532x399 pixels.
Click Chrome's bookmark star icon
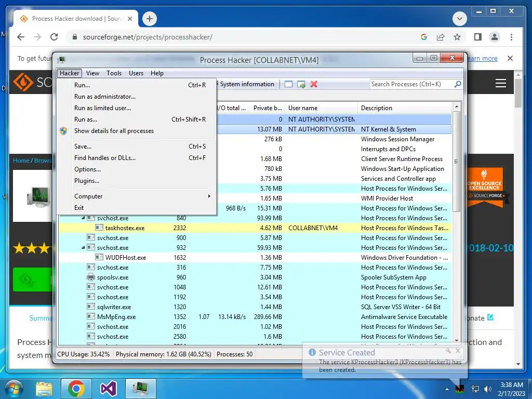point(457,37)
